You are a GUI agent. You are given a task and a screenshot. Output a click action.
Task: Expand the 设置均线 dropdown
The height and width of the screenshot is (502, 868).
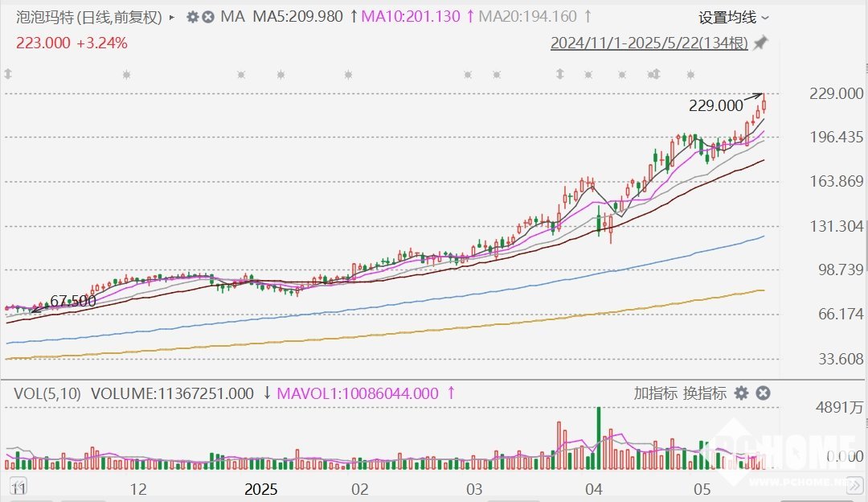click(x=733, y=17)
